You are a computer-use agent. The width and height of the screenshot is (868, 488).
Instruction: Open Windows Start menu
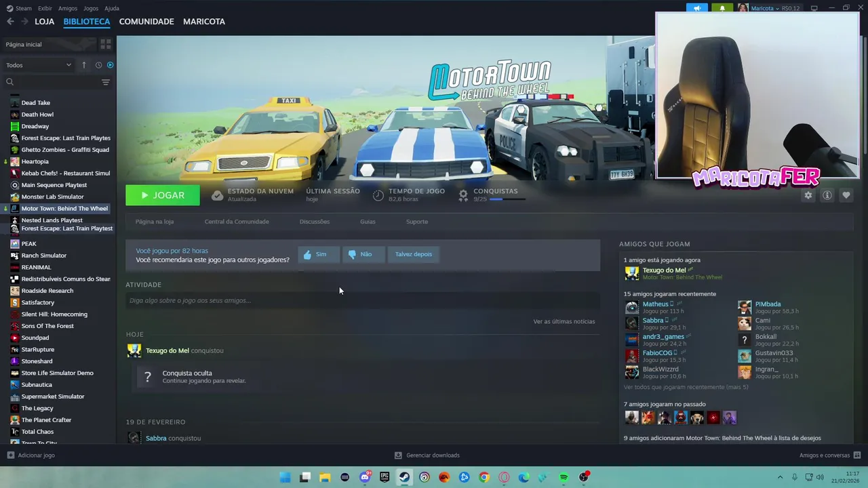285,477
